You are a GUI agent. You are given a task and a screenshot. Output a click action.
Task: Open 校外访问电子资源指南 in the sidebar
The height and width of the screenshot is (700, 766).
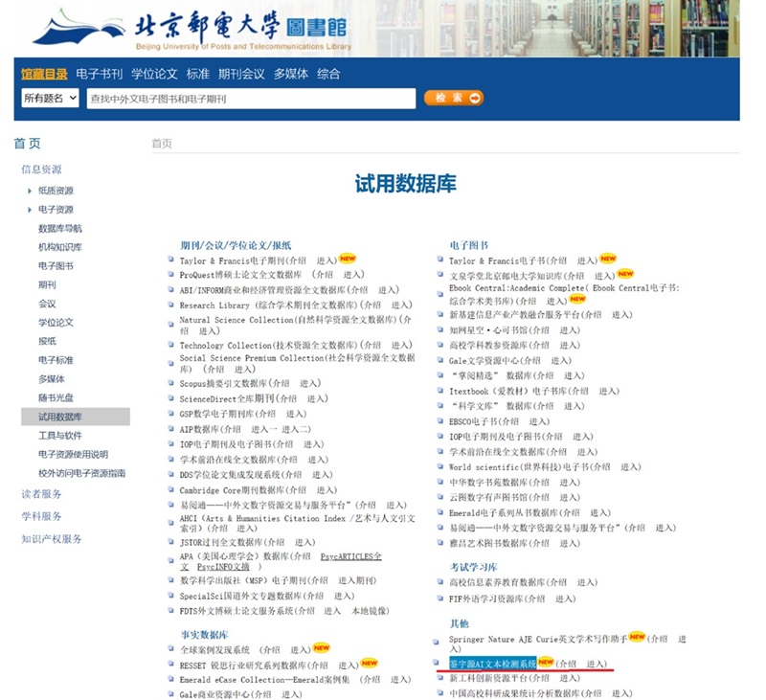pyautogui.click(x=82, y=473)
